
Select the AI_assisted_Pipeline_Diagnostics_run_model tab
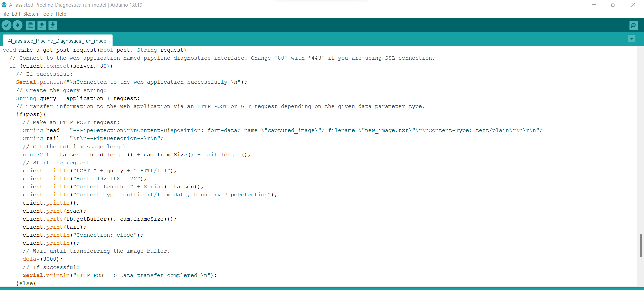[x=58, y=41]
